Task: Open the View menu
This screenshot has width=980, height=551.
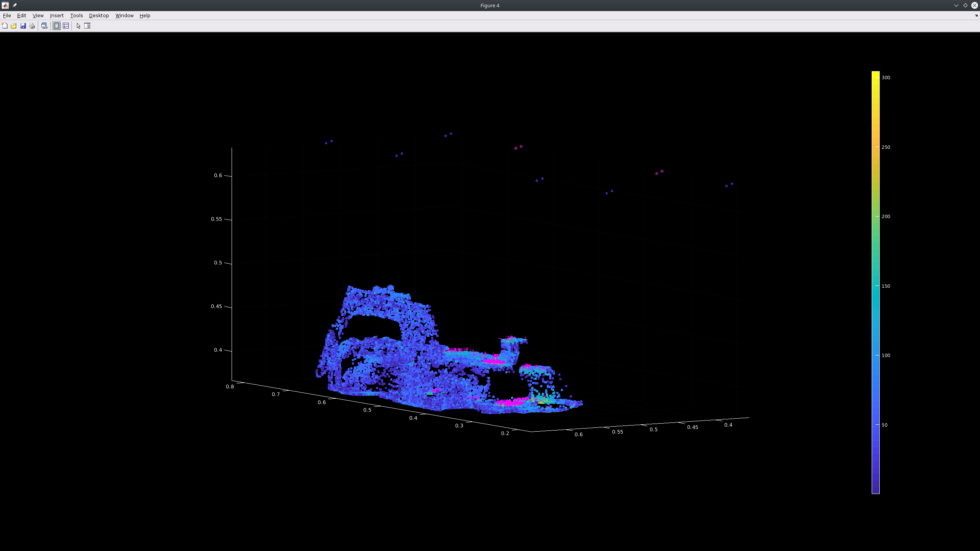Action: [38, 15]
